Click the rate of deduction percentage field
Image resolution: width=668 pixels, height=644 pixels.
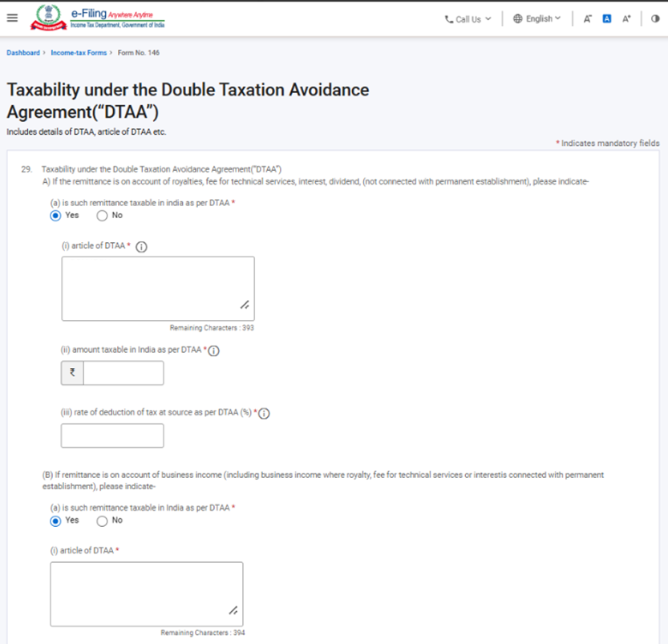pos(112,435)
